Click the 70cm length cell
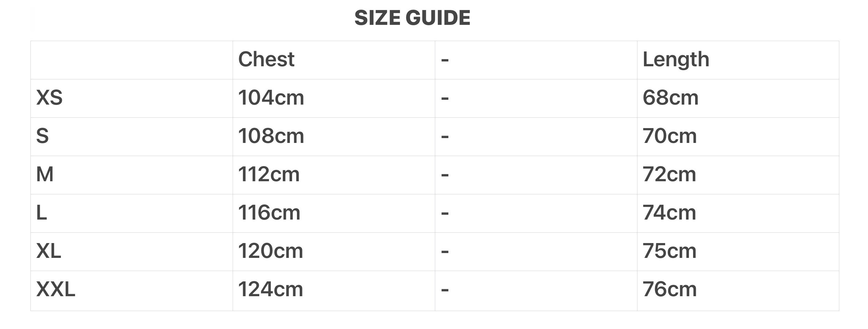868x329 pixels. [670, 136]
